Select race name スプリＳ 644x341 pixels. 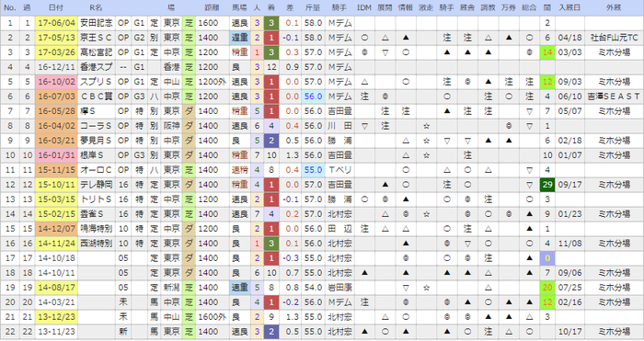pos(97,82)
